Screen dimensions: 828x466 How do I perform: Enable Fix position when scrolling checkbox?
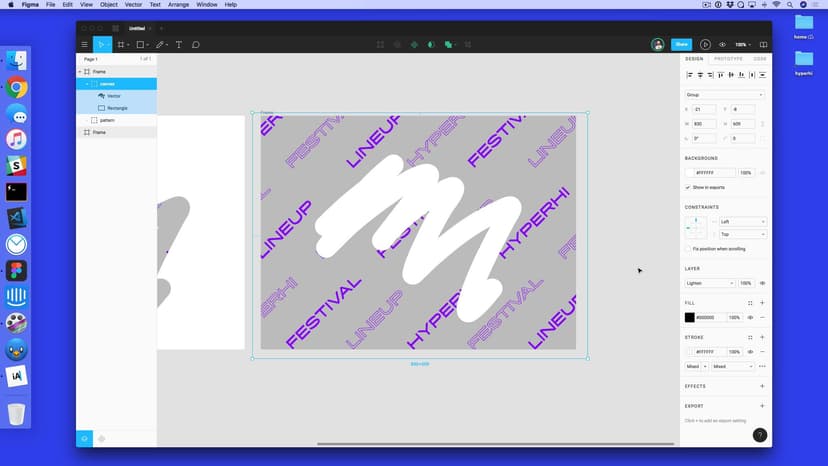(688, 249)
